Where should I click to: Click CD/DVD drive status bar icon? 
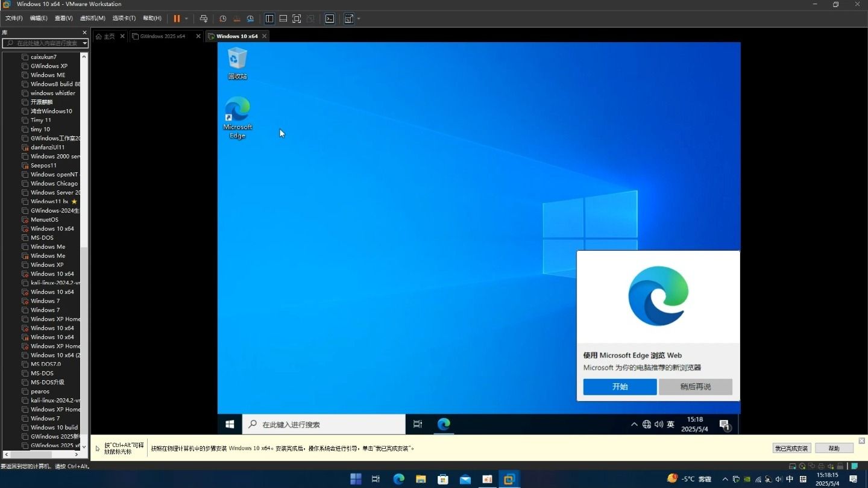pos(802,466)
